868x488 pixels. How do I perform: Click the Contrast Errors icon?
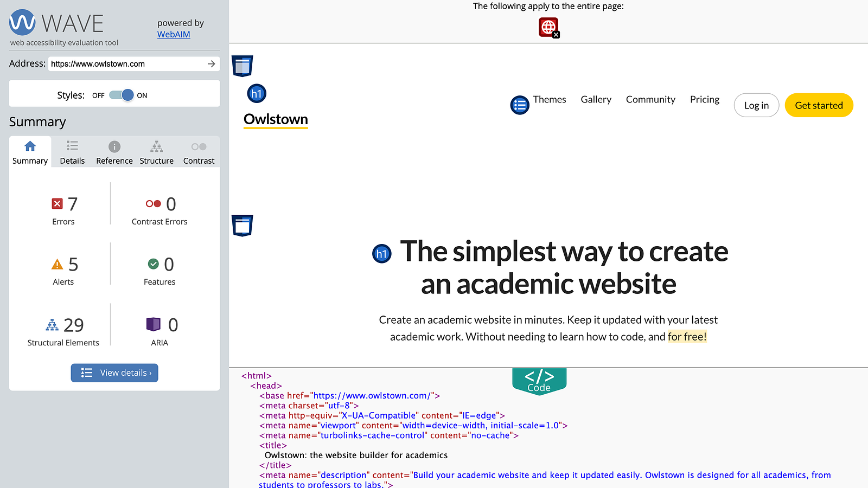[154, 204]
